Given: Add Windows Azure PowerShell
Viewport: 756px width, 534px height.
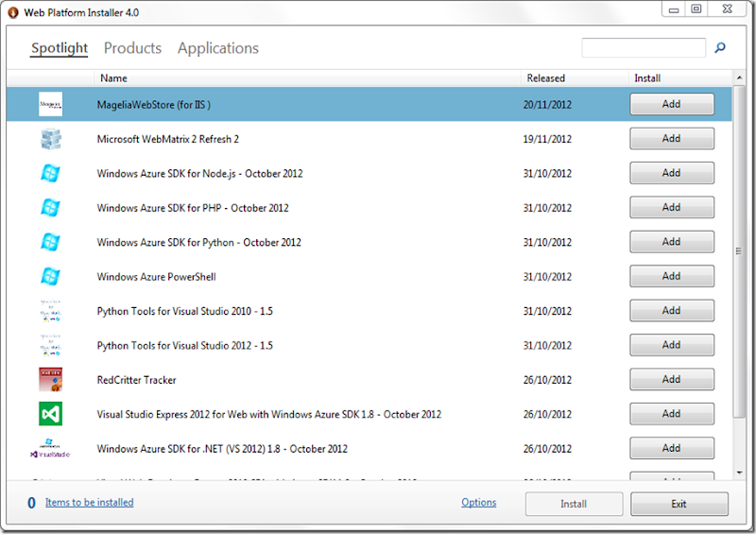Looking at the screenshot, I should 672,276.
